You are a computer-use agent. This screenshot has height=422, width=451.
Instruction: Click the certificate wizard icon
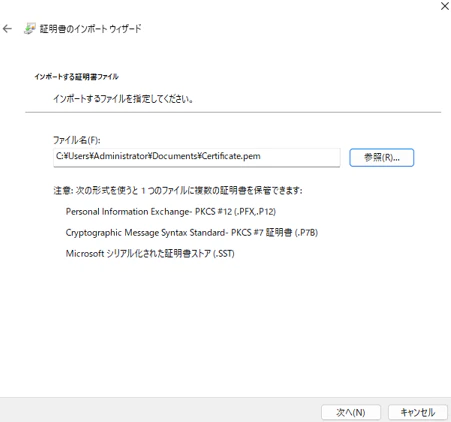click(30, 29)
